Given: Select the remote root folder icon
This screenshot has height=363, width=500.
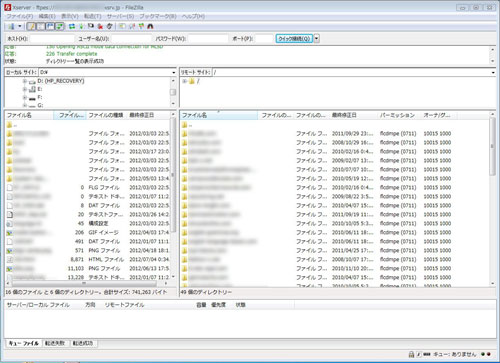Looking at the screenshot, I should [192, 81].
